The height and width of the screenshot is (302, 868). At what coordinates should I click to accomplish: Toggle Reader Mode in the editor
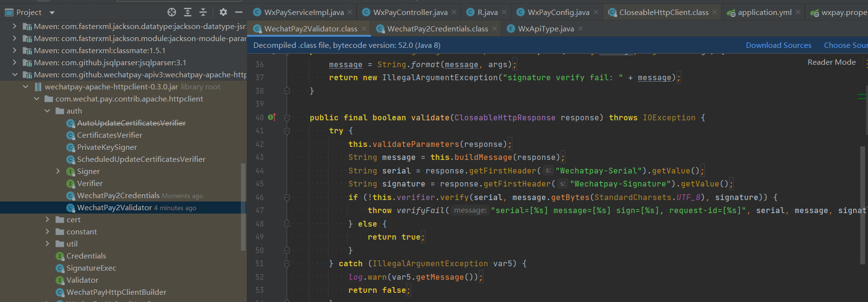(x=831, y=62)
